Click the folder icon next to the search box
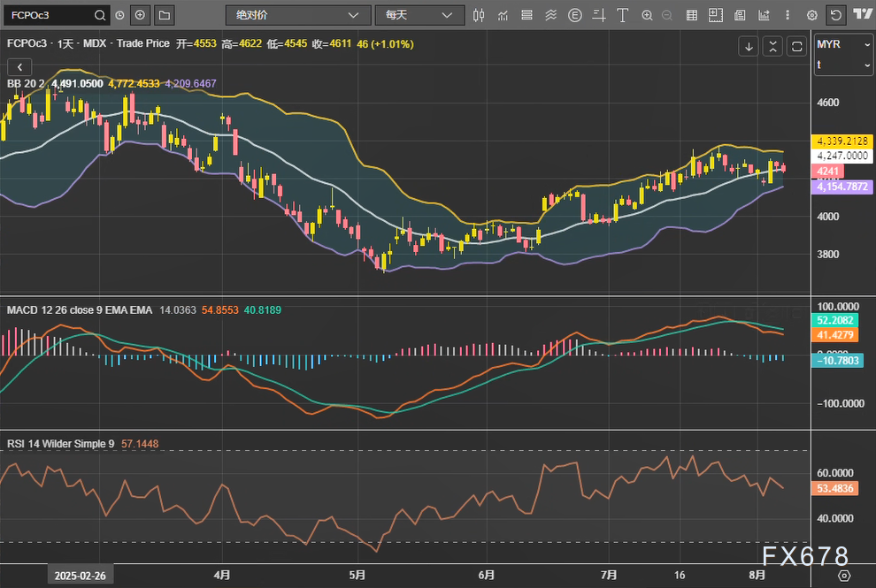The image size is (876, 588). [x=164, y=15]
